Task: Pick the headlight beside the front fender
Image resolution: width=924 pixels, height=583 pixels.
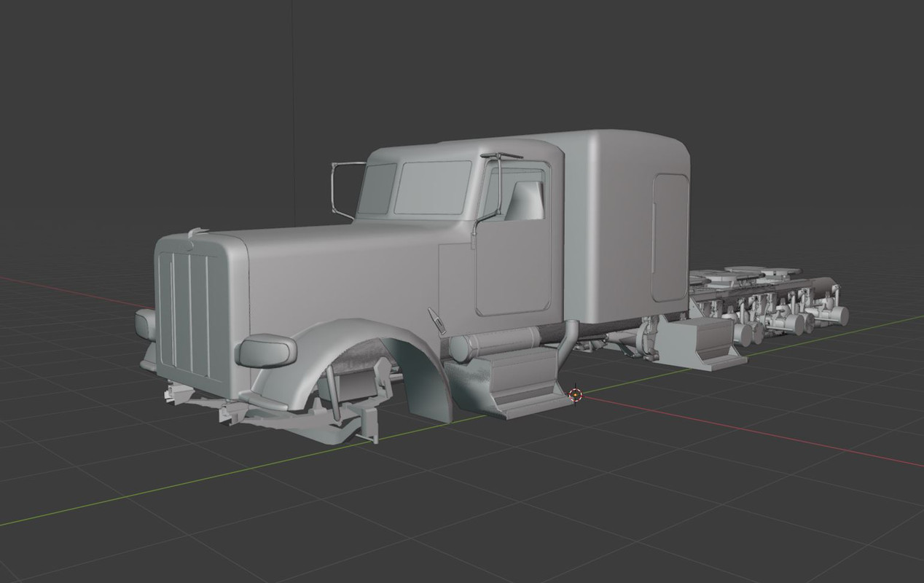Action: coord(267,351)
